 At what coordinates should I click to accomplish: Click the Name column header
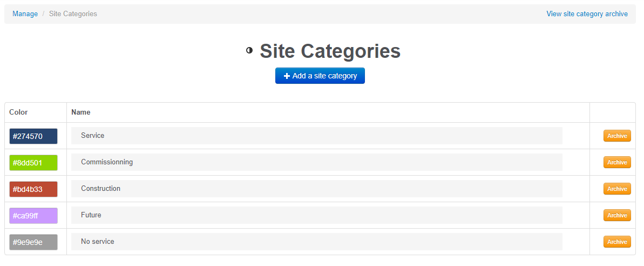click(x=81, y=112)
